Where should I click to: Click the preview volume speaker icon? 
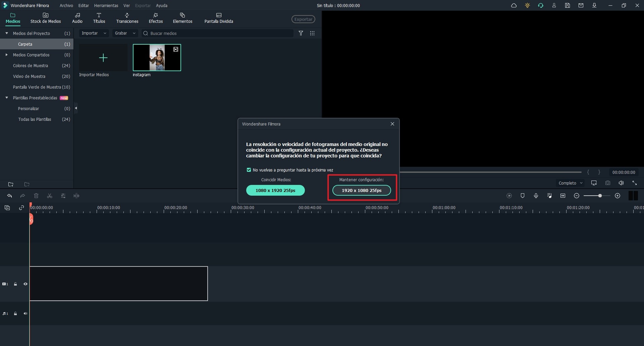621,183
